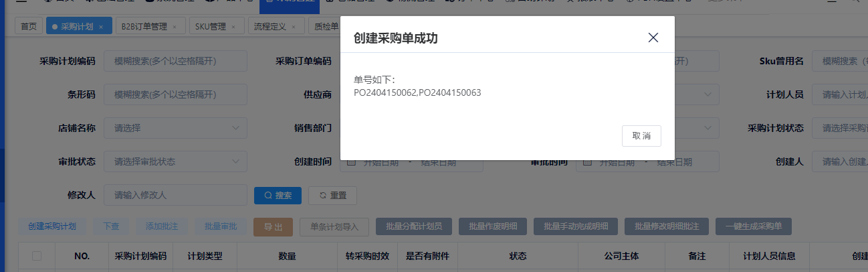Click the NO. column header

tap(82, 257)
